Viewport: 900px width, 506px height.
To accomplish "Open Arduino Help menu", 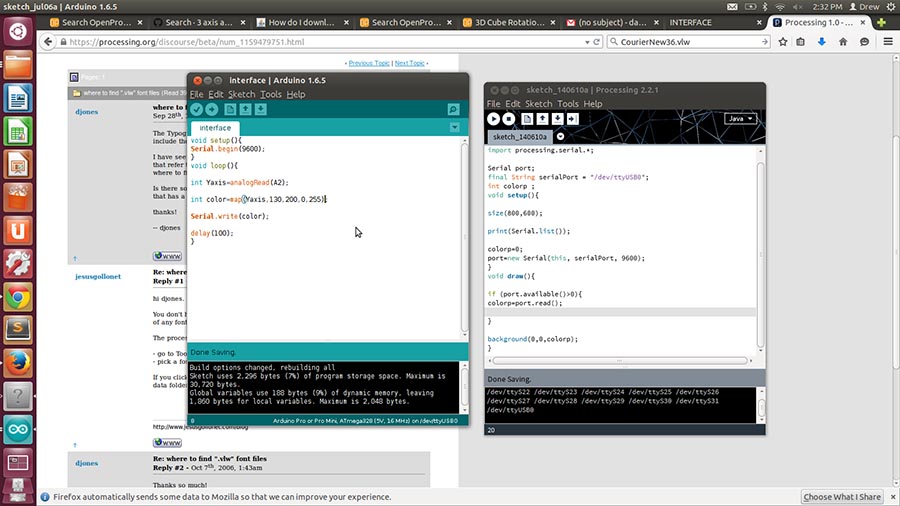I will 296,94.
